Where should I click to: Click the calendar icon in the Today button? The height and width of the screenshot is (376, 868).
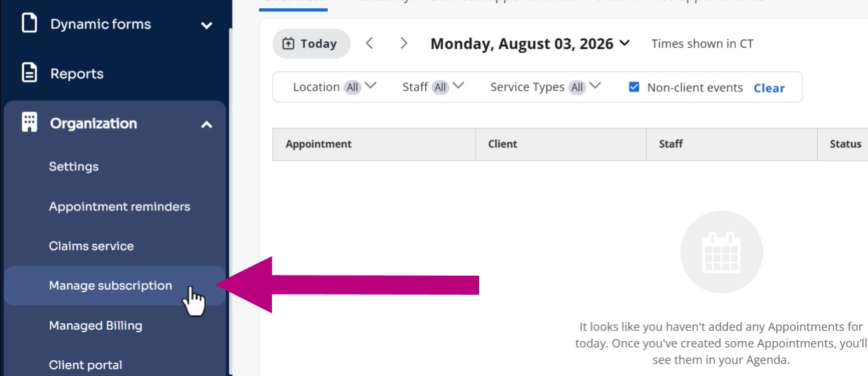pyautogui.click(x=288, y=44)
